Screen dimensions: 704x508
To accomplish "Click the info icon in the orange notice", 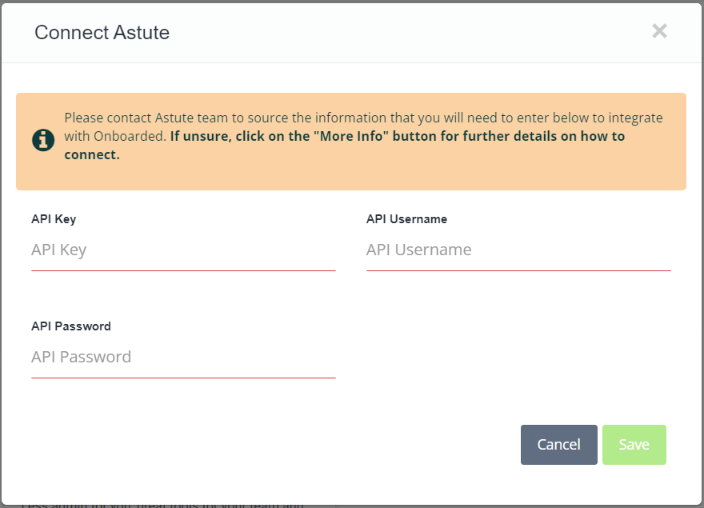I will [x=43, y=140].
